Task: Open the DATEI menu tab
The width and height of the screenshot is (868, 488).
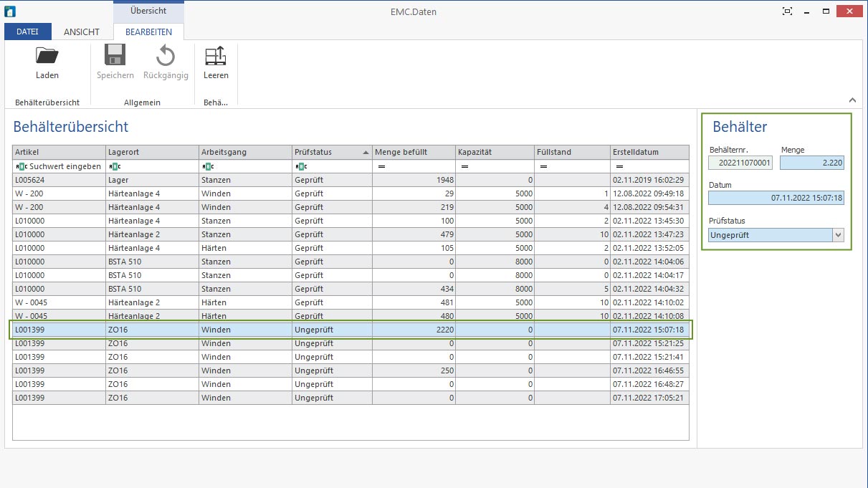Action: [28, 32]
